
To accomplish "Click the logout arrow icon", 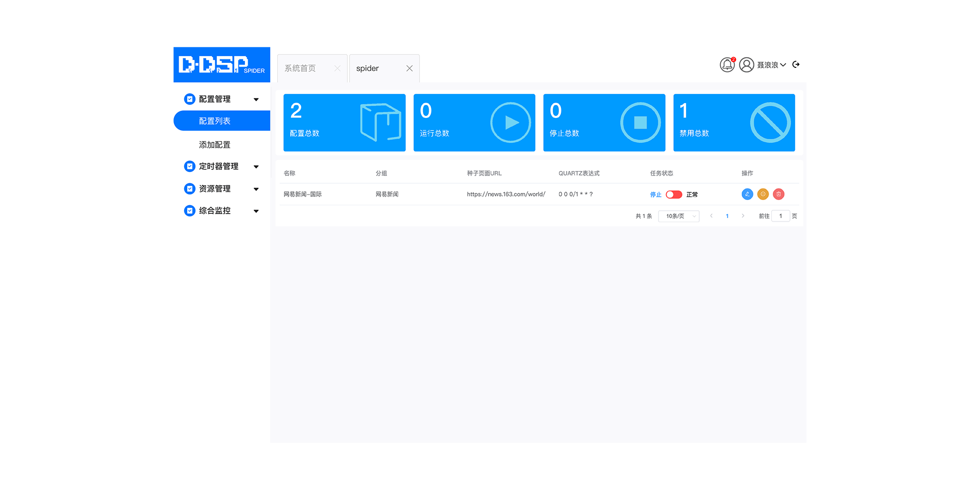I will coord(796,65).
